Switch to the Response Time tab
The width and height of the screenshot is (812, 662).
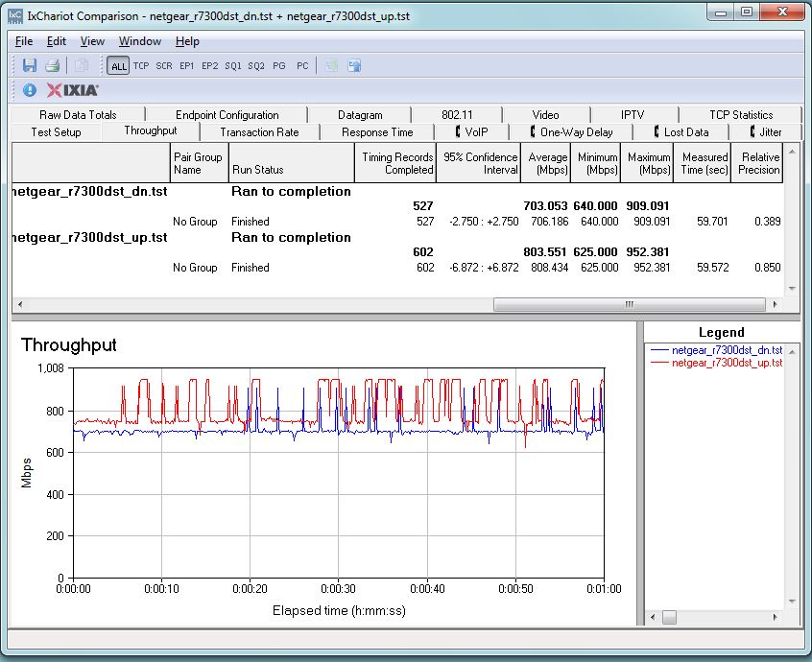[377, 132]
